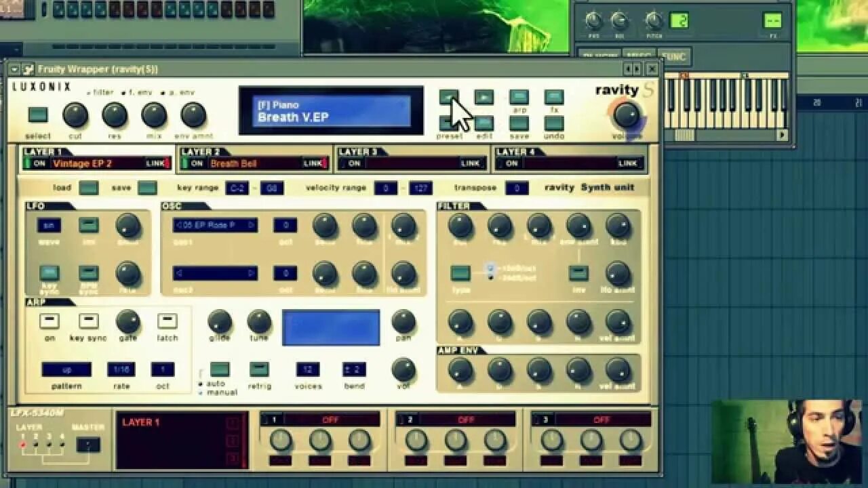Toggle the retrig button

pos(259,369)
